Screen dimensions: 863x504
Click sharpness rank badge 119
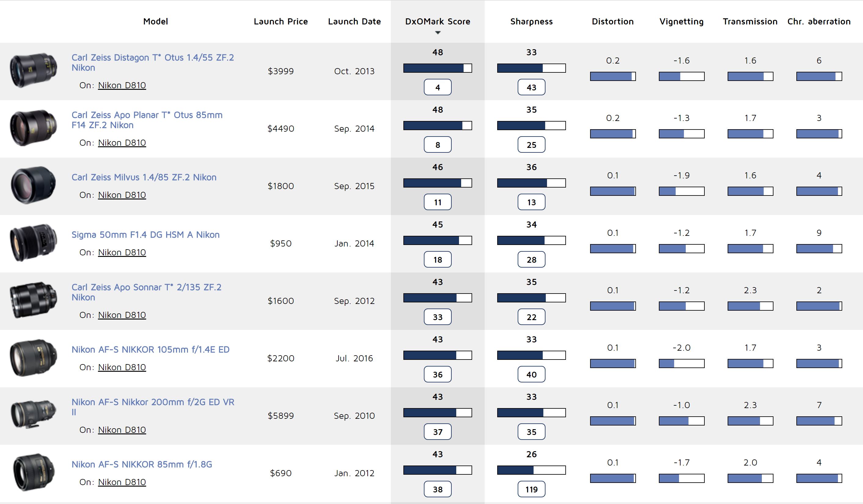click(531, 489)
